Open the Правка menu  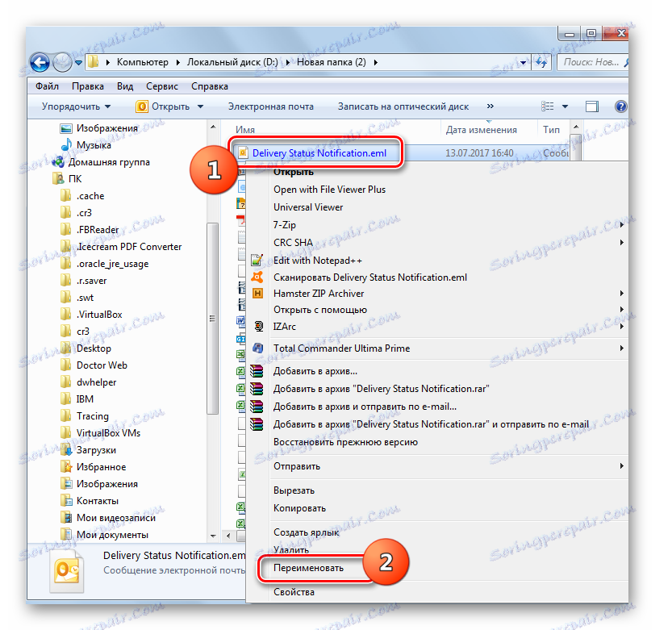tap(88, 86)
